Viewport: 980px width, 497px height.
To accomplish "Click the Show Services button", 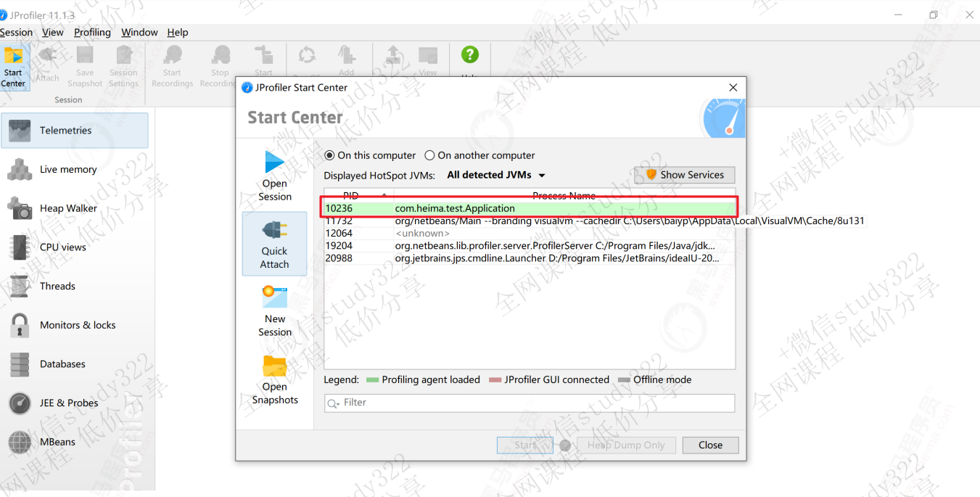I will coord(685,175).
